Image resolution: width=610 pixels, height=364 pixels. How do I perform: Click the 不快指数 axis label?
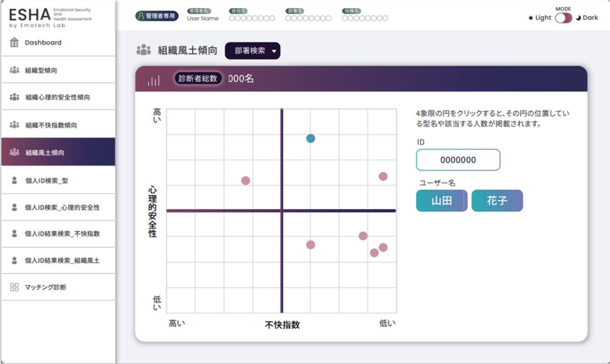[282, 325]
